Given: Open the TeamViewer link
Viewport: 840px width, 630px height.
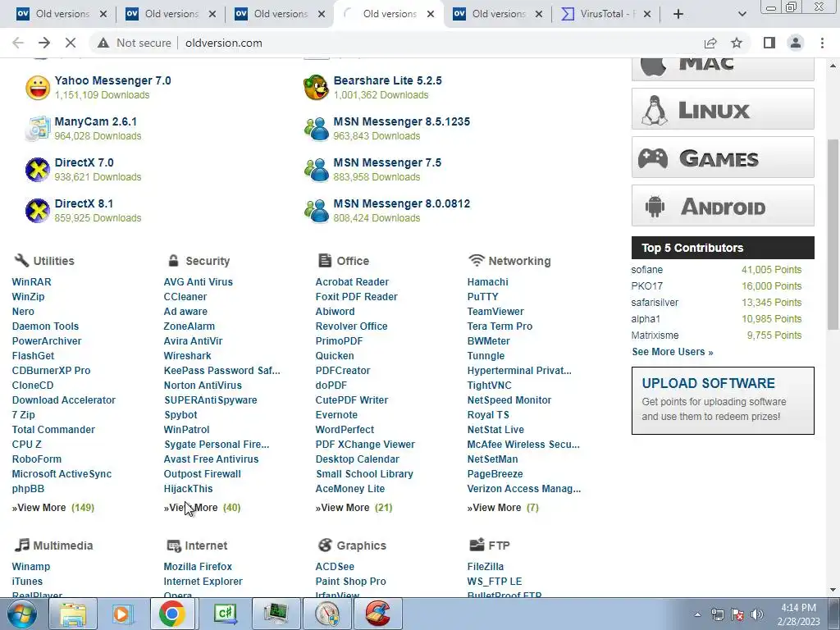Looking at the screenshot, I should pyautogui.click(x=495, y=311).
